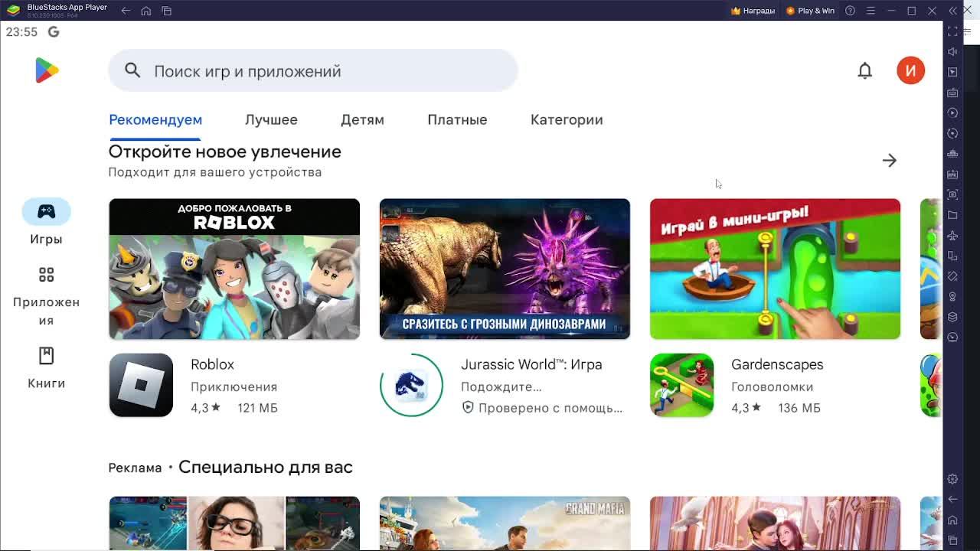Click the side toolbar home icon

point(952,520)
